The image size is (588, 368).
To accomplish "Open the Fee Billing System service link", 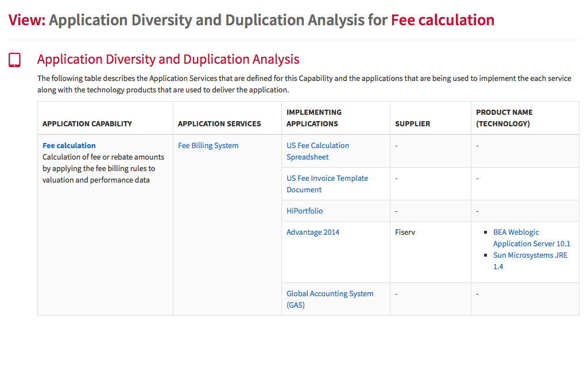I will pos(208,145).
